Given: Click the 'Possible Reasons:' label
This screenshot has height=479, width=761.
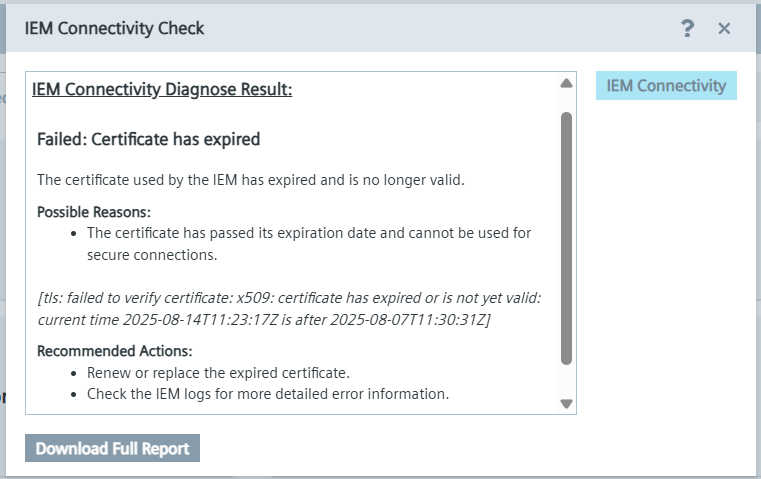Looking at the screenshot, I should 94,212.
